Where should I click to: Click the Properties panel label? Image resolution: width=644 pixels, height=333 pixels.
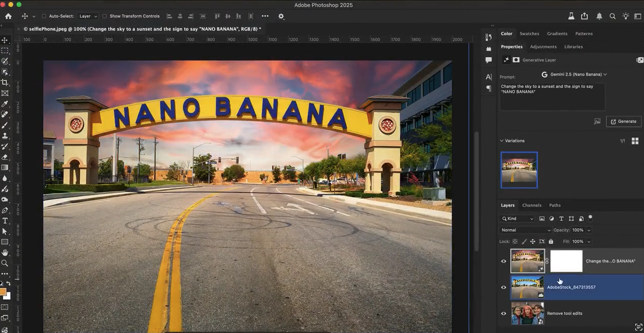(x=512, y=46)
